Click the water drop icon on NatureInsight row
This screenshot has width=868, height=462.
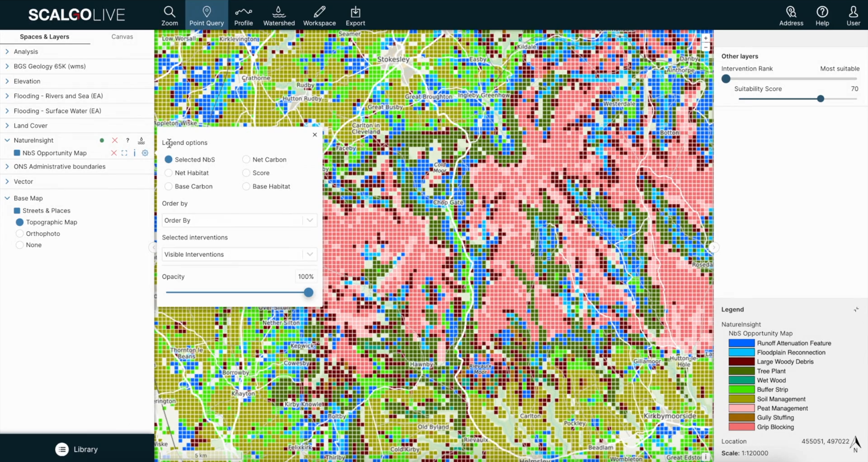click(x=142, y=140)
